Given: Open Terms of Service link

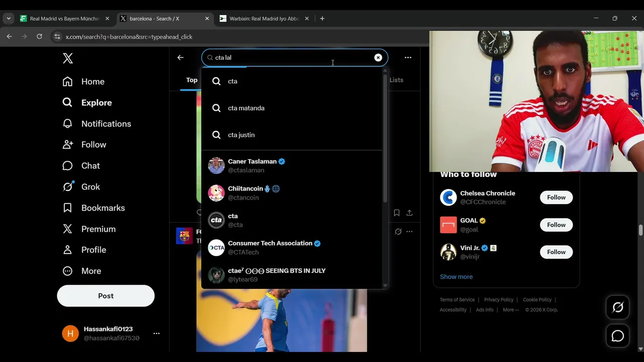Looking at the screenshot, I should point(457,300).
